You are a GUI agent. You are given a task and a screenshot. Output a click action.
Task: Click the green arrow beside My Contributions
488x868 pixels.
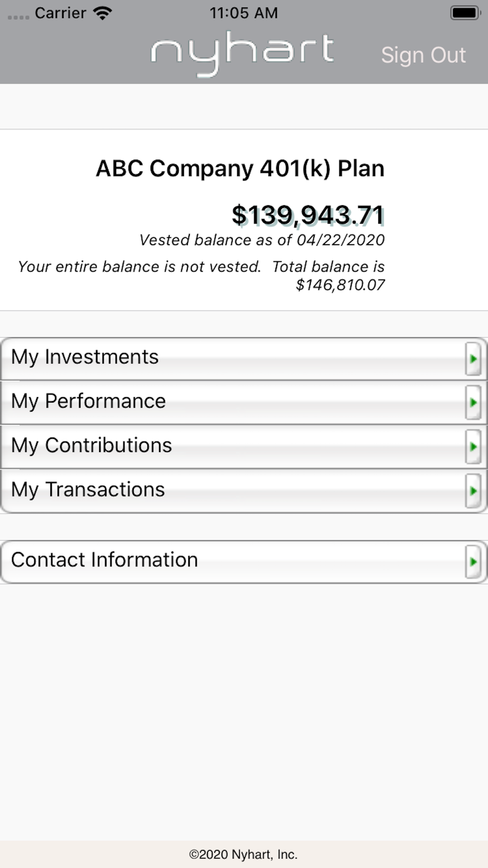click(473, 447)
